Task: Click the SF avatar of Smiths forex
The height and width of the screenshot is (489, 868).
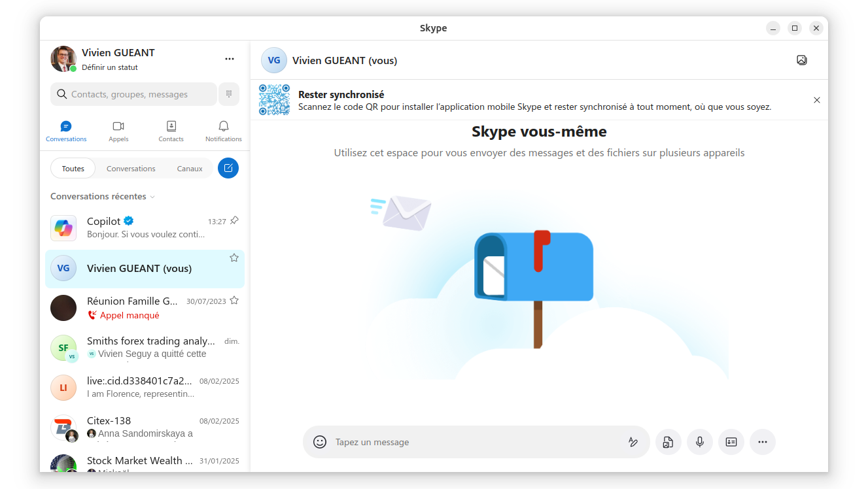Action: point(63,348)
